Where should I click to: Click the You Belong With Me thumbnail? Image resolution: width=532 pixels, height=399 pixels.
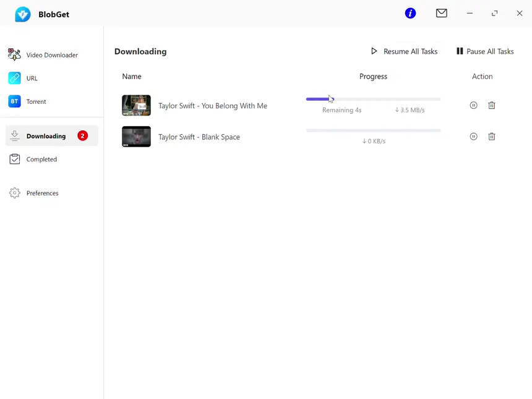(136, 106)
